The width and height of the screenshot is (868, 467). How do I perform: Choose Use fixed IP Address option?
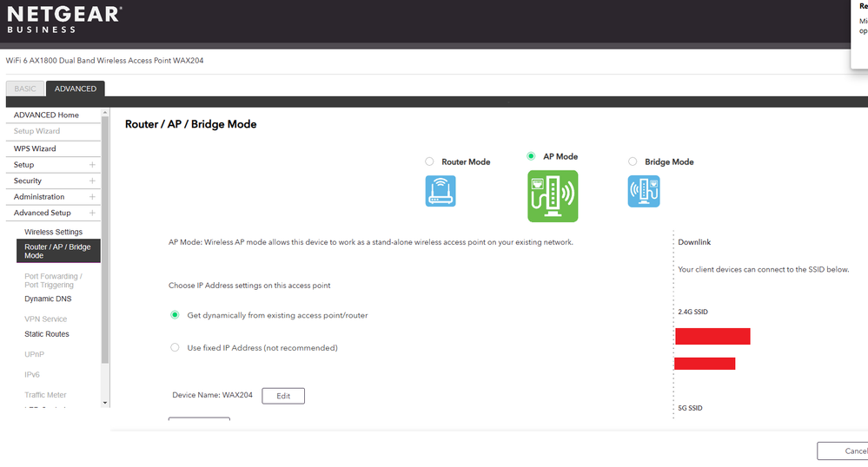(x=175, y=347)
